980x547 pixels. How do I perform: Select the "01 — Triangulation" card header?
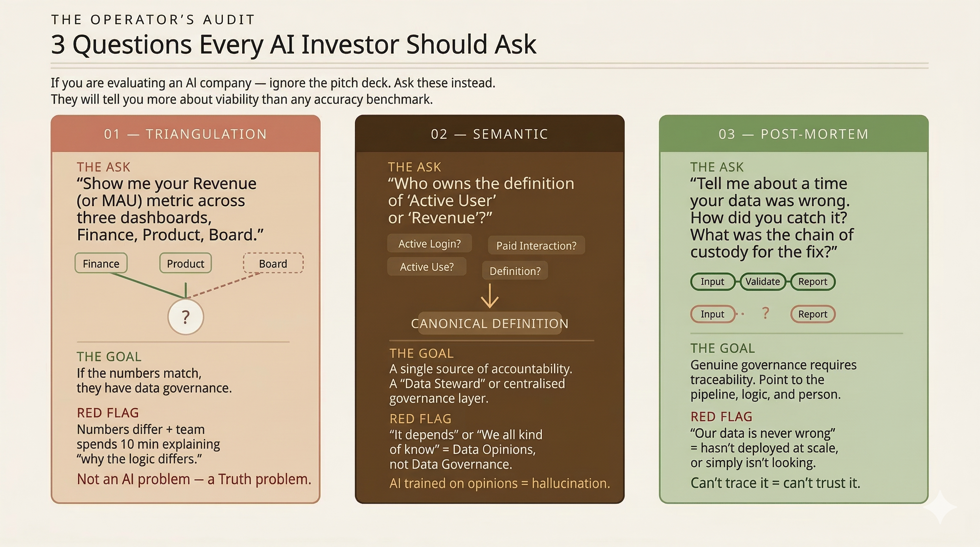pyautogui.click(x=186, y=134)
